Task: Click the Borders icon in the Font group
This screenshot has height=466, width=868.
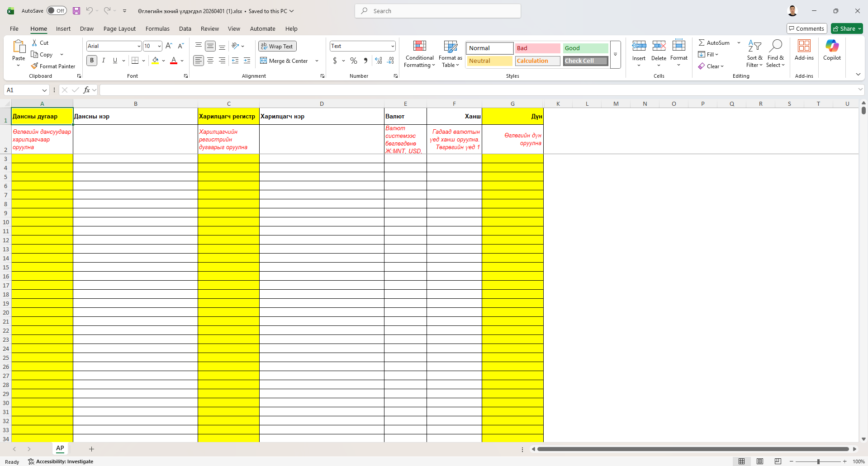Action: (x=135, y=60)
